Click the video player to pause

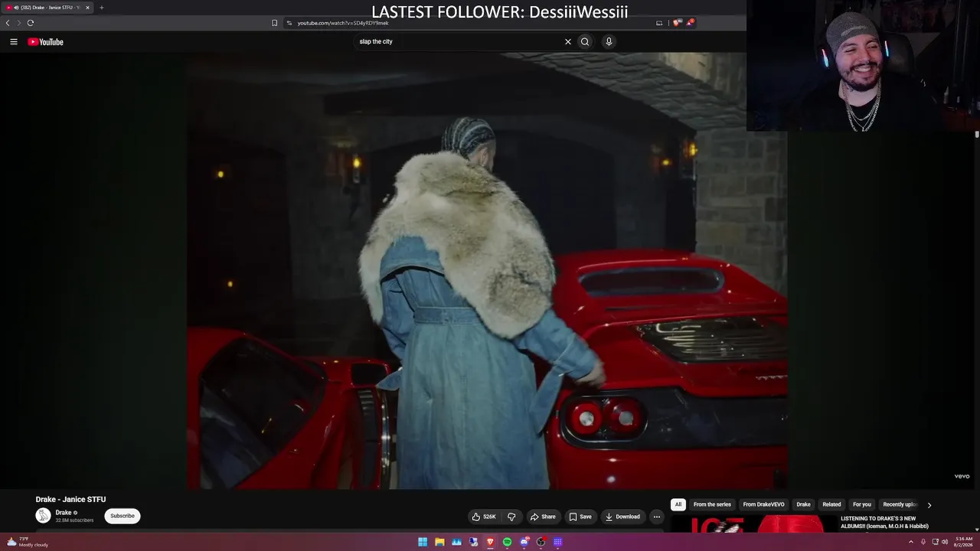tap(487, 270)
